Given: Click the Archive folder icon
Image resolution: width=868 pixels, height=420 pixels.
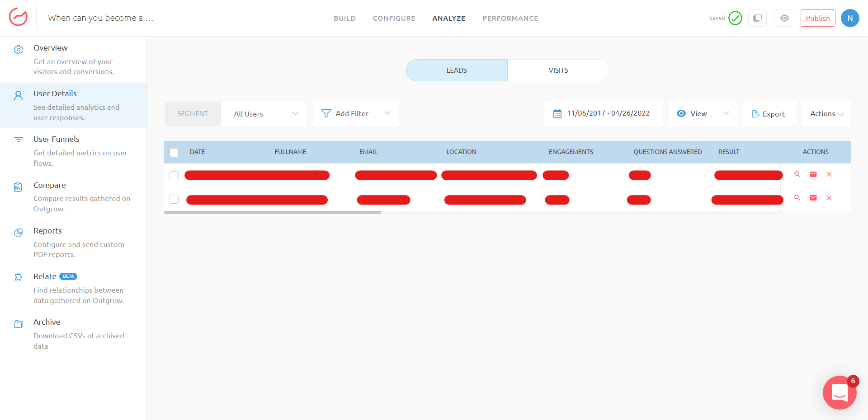Looking at the screenshot, I should (x=19, y=324).
